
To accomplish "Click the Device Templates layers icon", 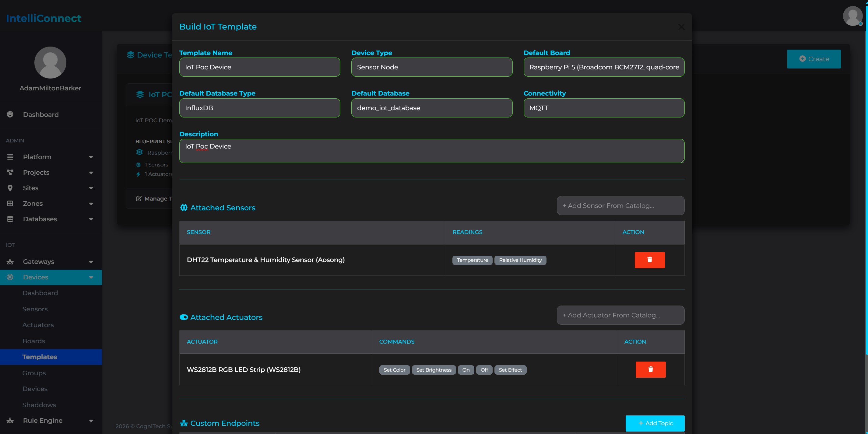I will pyautogui.click(x=130, y=55).
